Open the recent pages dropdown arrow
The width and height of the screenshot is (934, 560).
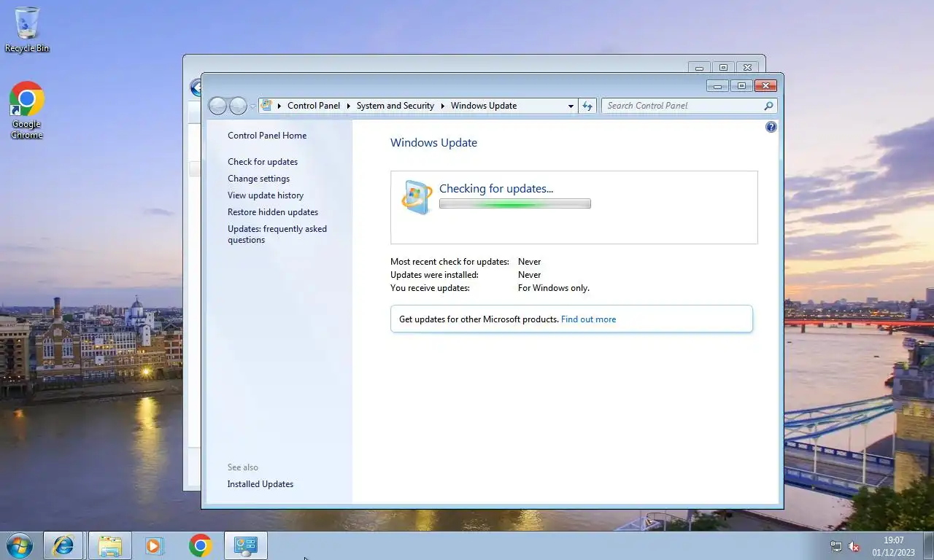click(252, 106)
